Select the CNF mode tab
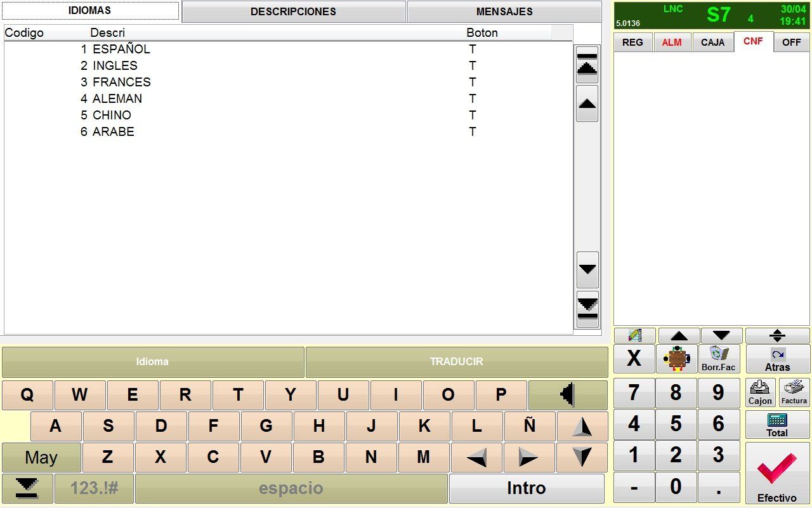812x508 pixels. pyautogui.click(x=754, y=41)
